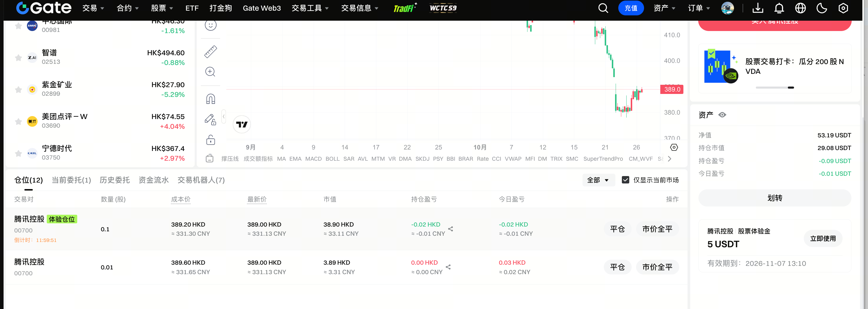Click the emoji sticker tool
Screen dimensions: 868x309
tap(211, 25)
